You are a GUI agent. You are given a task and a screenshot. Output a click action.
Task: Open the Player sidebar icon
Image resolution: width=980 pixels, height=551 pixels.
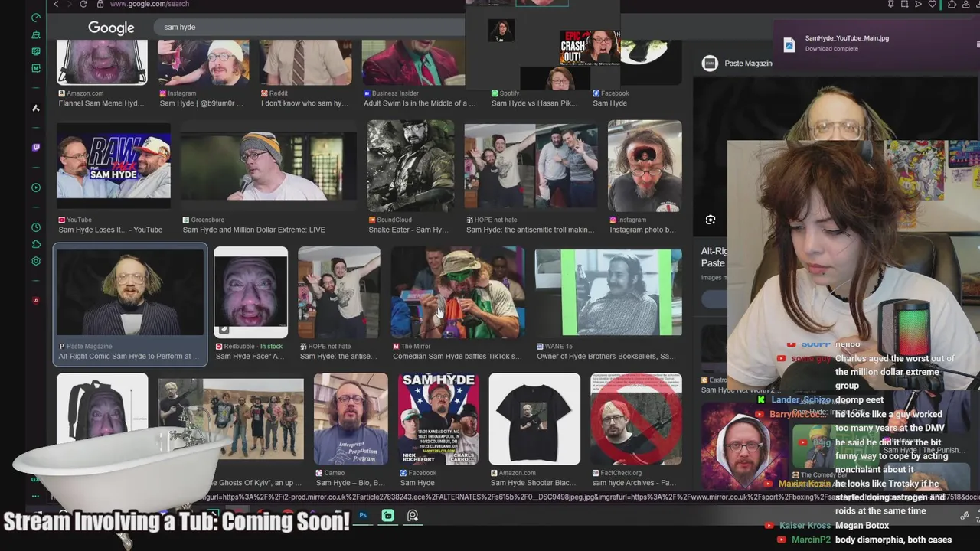[x=36, y=187]
